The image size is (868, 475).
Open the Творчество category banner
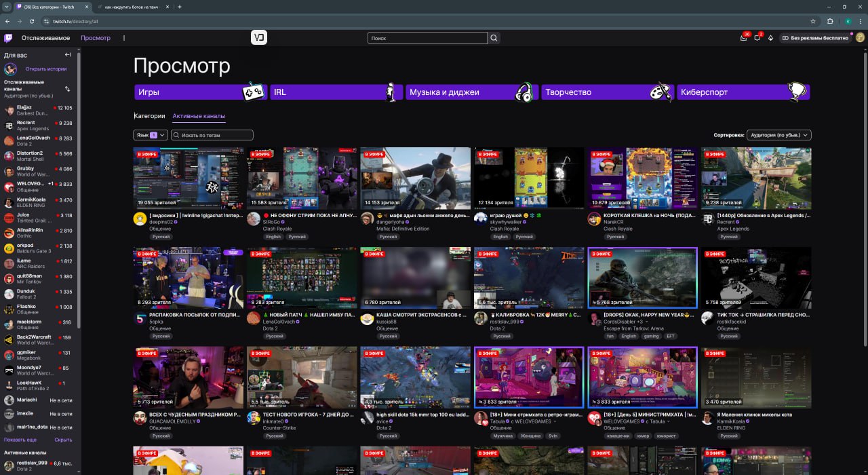coord(608,92)
